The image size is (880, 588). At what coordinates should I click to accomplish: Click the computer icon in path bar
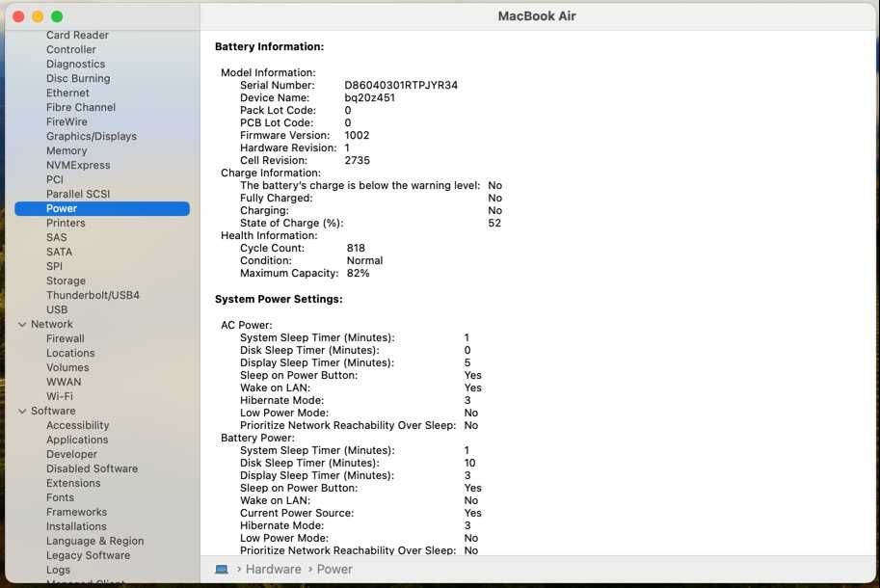[222, 569]
